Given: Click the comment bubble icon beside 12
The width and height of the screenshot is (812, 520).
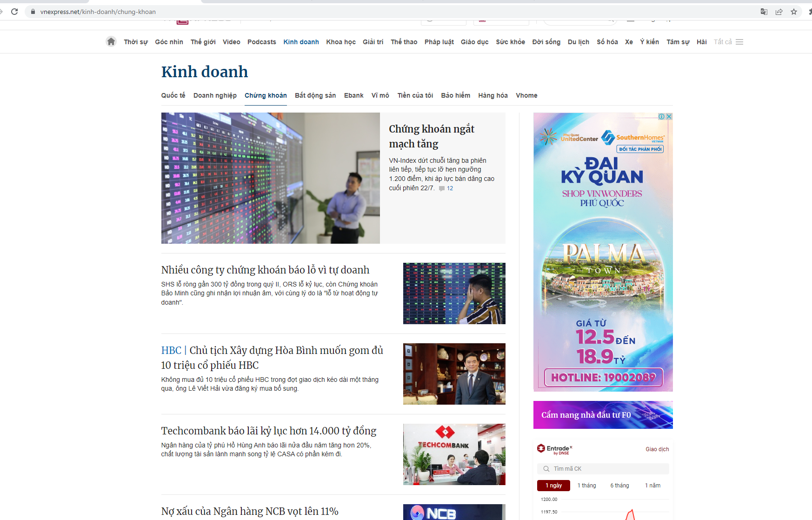Looking at the screenshot, I should 442,188.
